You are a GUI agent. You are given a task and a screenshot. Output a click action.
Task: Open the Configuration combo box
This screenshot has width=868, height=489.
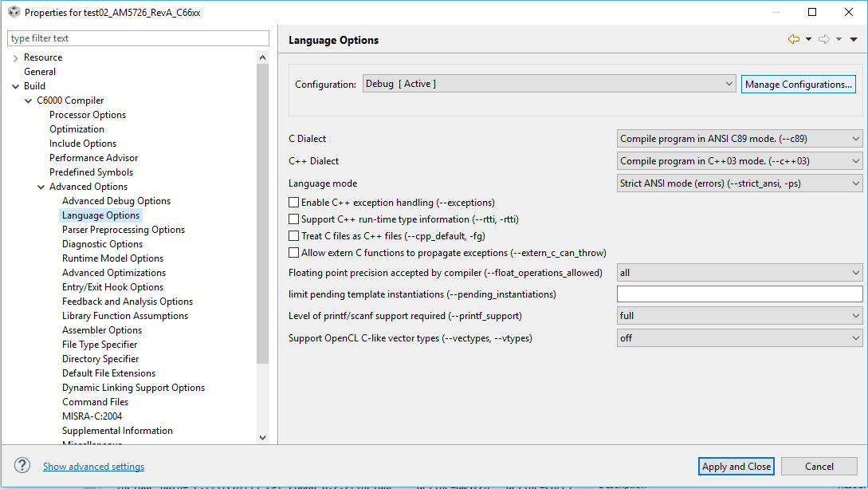coord(549,84)
